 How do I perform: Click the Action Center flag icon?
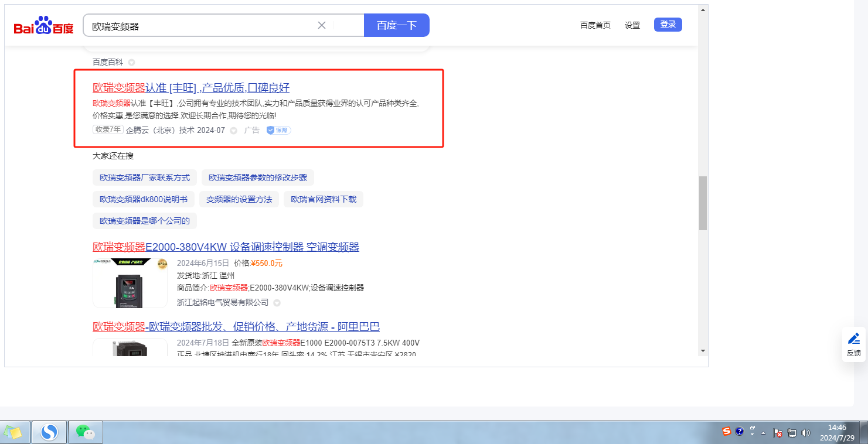[778, 433]
